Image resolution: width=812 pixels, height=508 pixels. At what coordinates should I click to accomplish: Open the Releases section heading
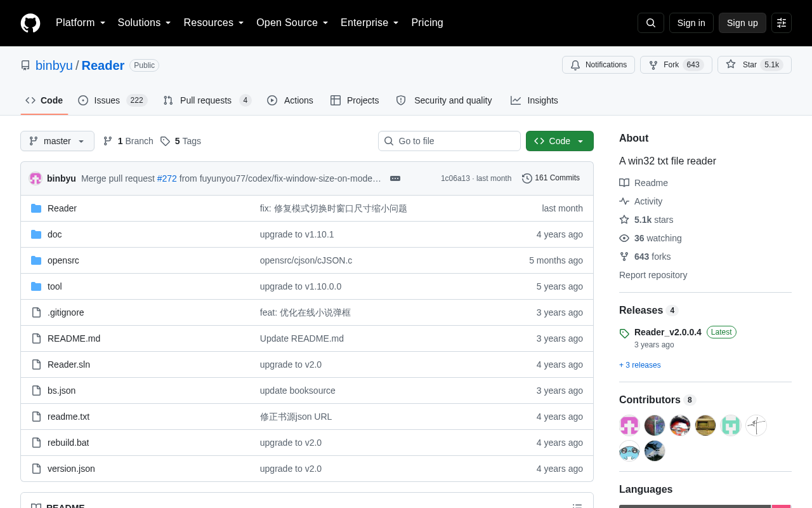click(x=641, y=311)
